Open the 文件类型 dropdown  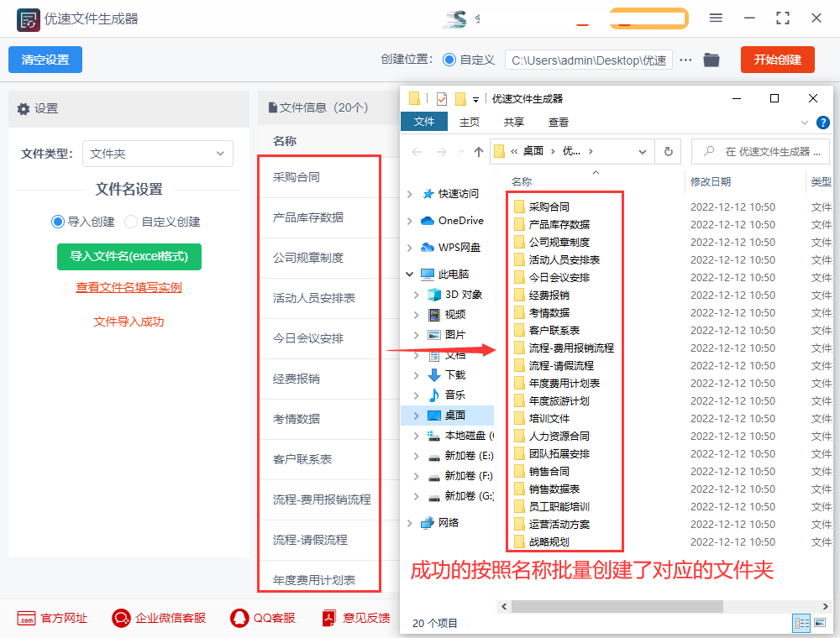[158, 154]
